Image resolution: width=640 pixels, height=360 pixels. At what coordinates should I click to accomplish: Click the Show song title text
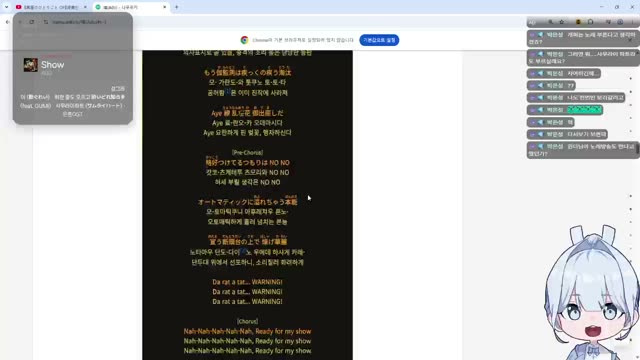click(53, 65)
